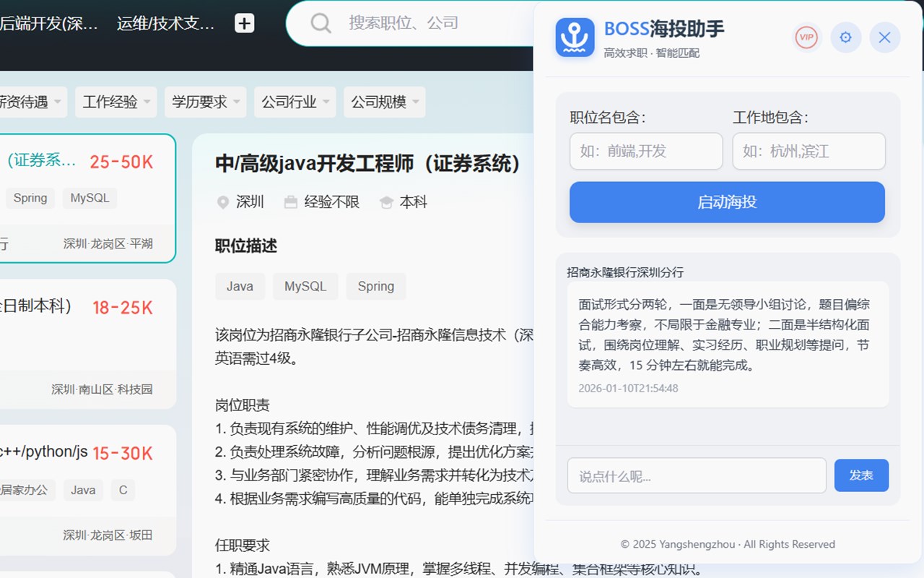924x578 pixels.
Task: Click the line starting 4. 根据业务需求编写高质量的代码
Action: (374, 499)
